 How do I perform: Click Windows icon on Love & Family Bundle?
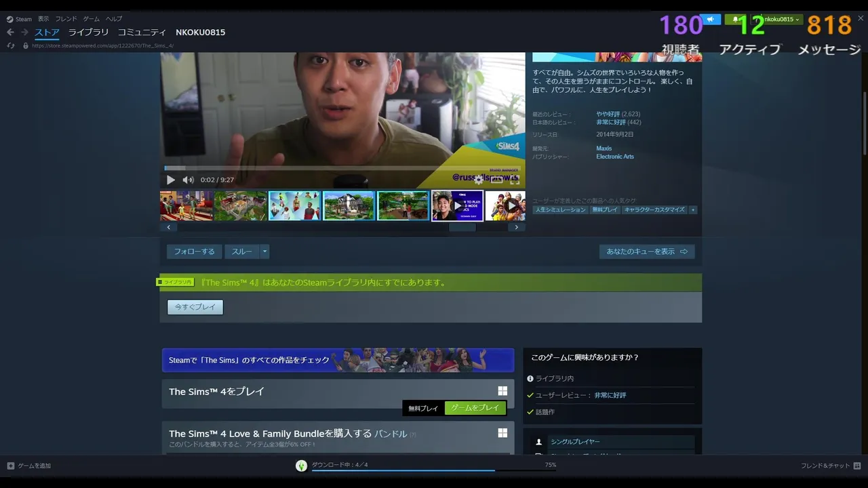pyautogui.click(x=502, y=433)
